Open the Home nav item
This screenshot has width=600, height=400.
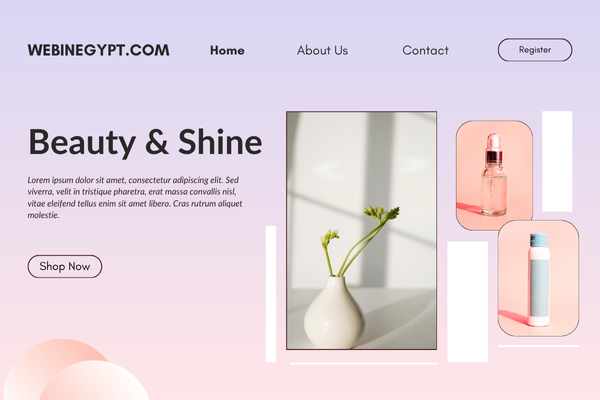point(227,50)
